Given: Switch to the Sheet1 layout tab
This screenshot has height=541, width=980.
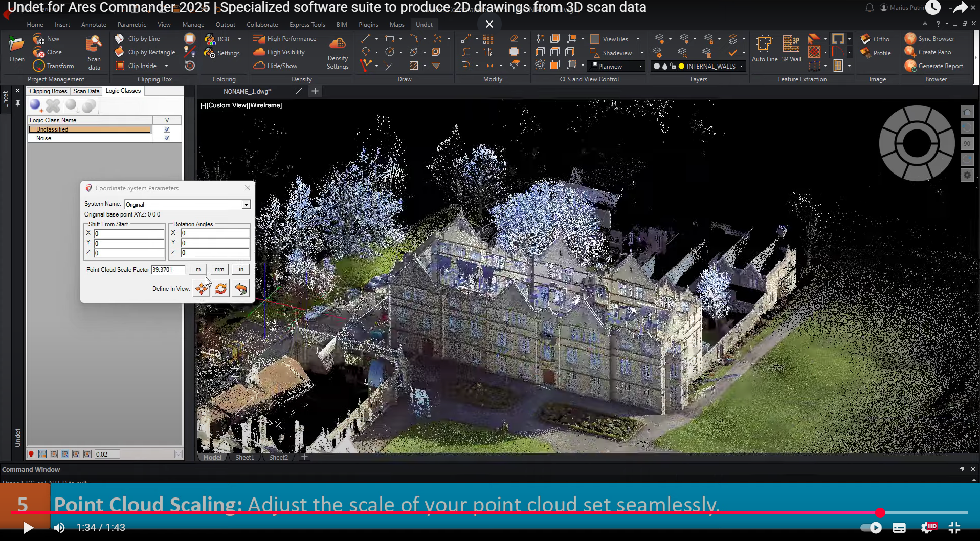Looking at the screenshot, I should click(x=244, y=457).
